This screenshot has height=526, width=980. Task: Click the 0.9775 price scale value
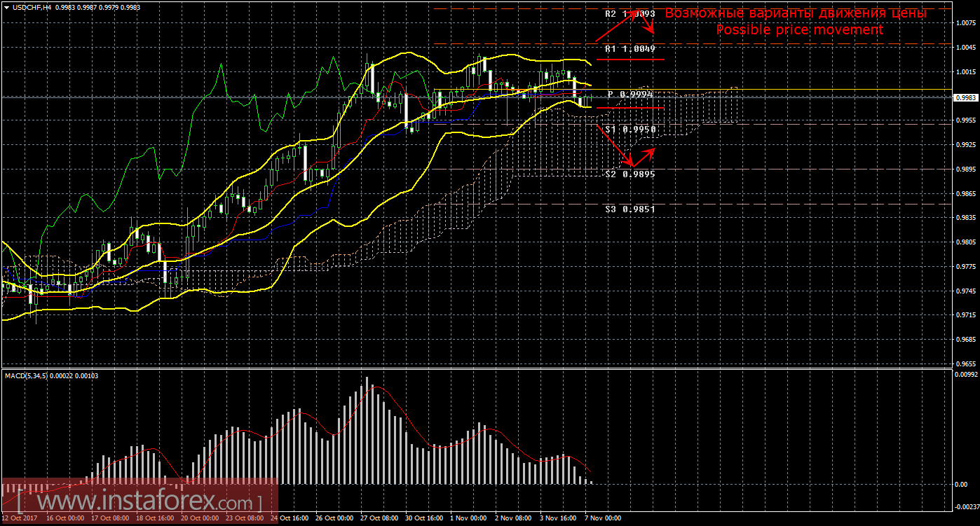[x=965, y=267]
